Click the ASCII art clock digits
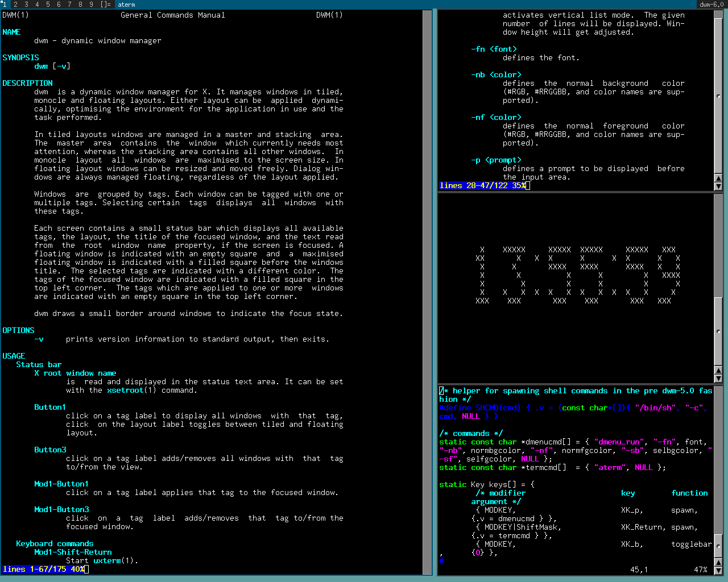The image size is (728, 582). tap(578, 276)
